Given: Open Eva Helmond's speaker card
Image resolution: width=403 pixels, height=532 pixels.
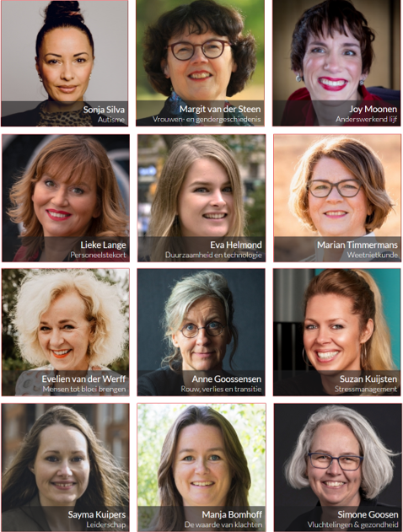Looking at the screenshot, I should coord(201,198).
